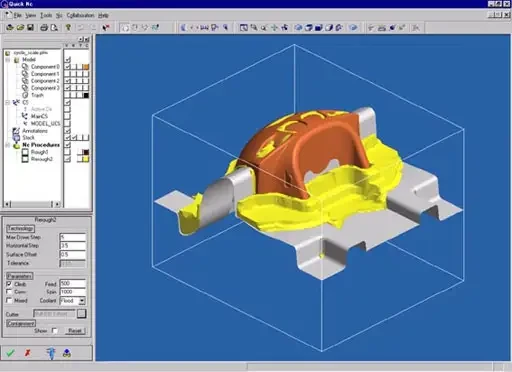The height and width of the screenshot is (372, 512).
Task: Click the 3D box shading icon
Action: (309, 28)
